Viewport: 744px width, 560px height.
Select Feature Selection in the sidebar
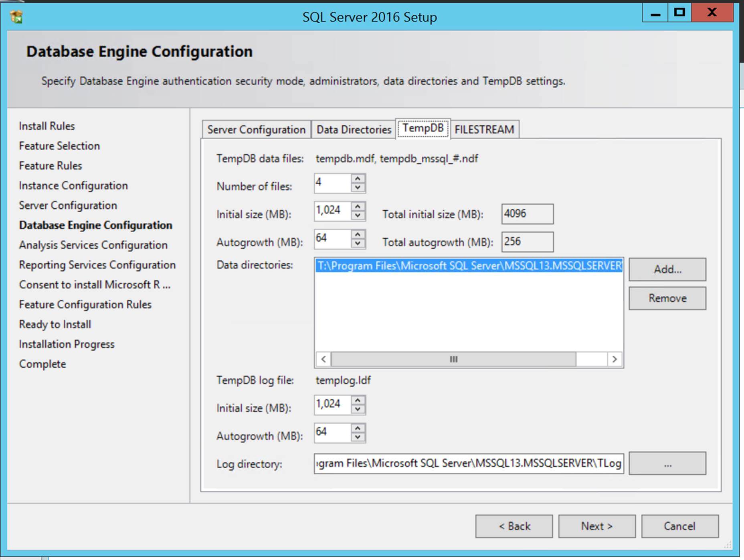[x=59, y=146]
